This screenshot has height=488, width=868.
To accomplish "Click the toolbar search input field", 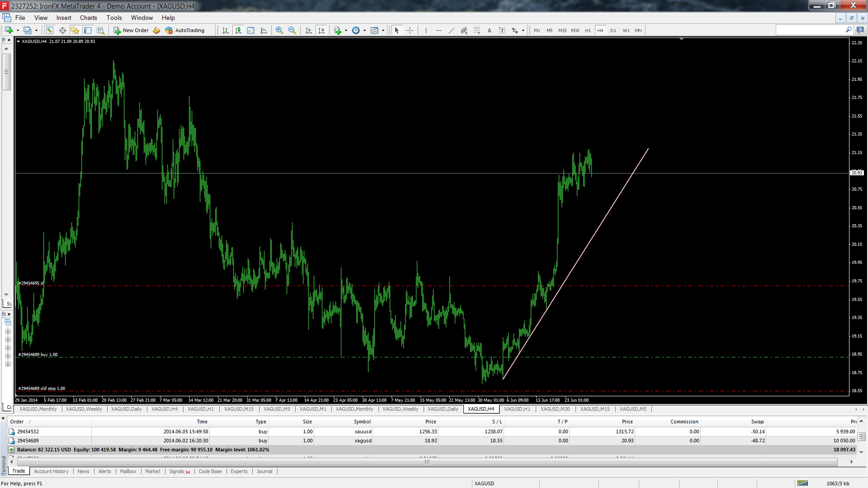I will (810, 30).
